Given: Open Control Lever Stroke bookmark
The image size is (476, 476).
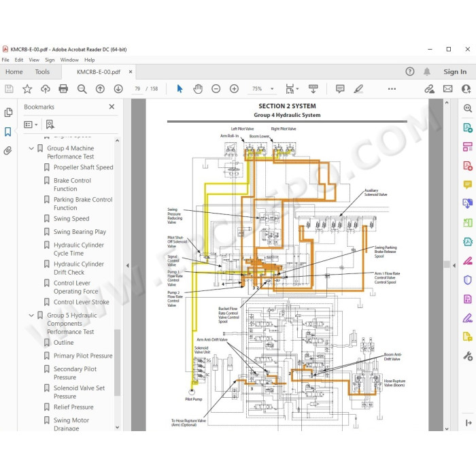Looking at the screenshot, I should coord(82,302).
